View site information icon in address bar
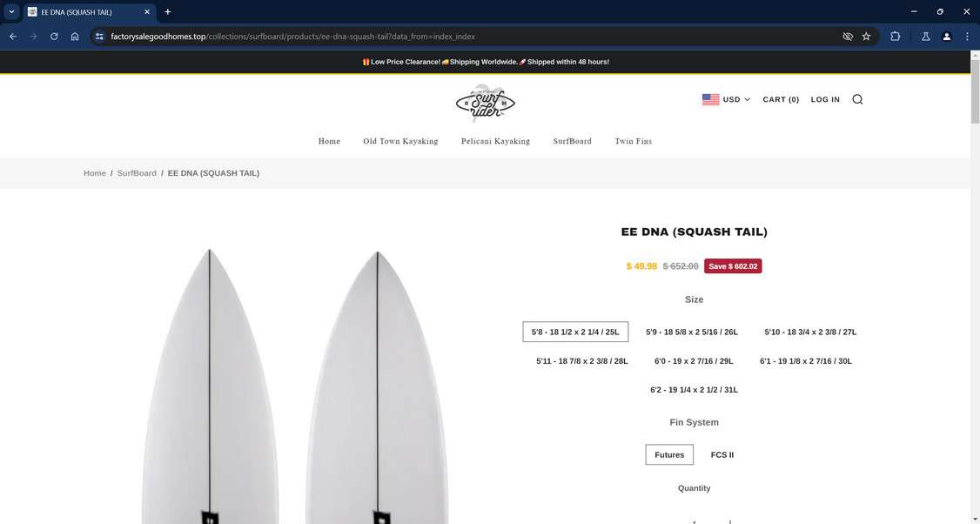Screen dimensions: 980x524 pyautogui.click(x=99, y=37)
